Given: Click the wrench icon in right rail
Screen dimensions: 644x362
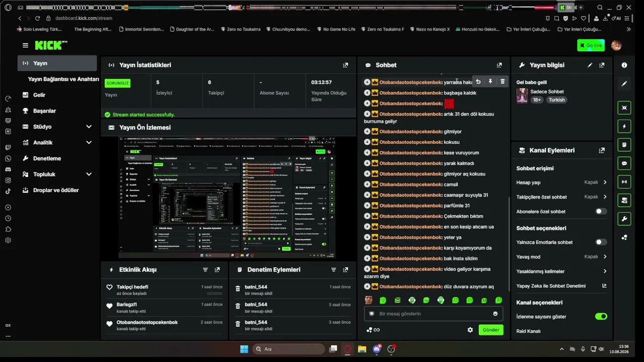Looking at the screenshot, I should coord(624,219).
